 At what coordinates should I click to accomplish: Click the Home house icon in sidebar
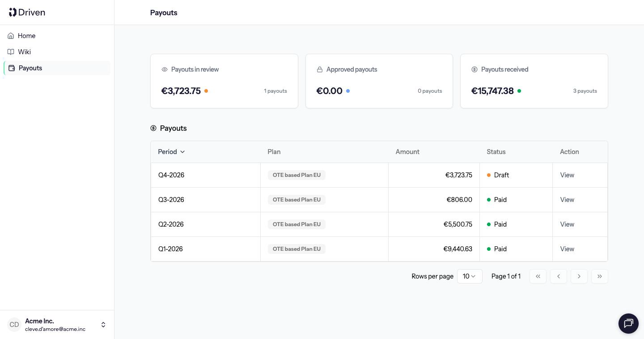tap(11, 36)
